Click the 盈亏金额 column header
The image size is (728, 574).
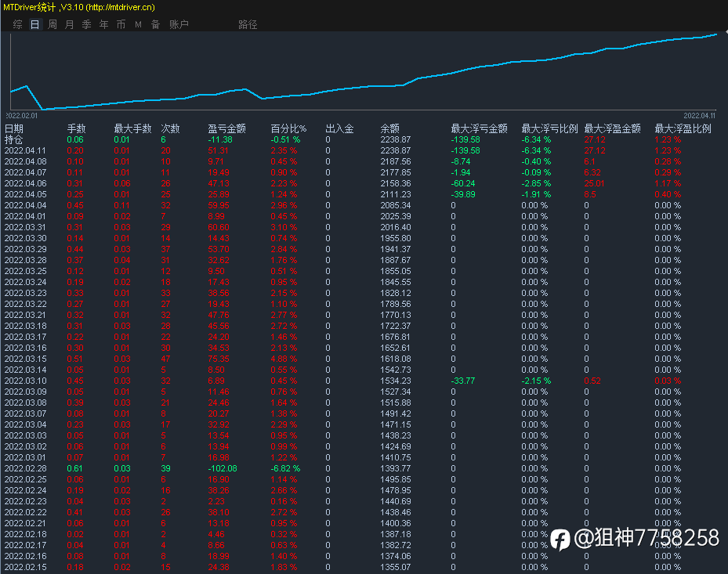(x=226, y=128)
